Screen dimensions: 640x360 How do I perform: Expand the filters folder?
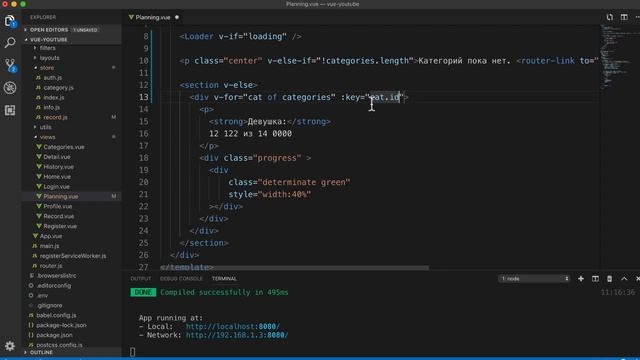[x=47, y=48]
